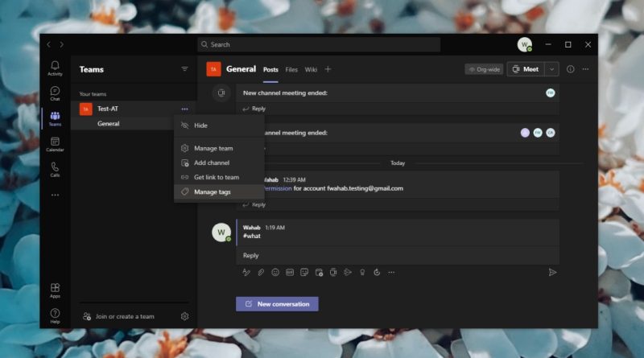The image size is (644, 358).
Task: Insert a GIF
Action: [x=290, y=272]
